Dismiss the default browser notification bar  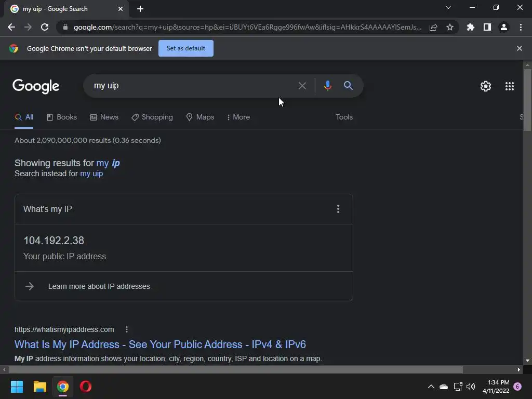(x=520, y=48)
